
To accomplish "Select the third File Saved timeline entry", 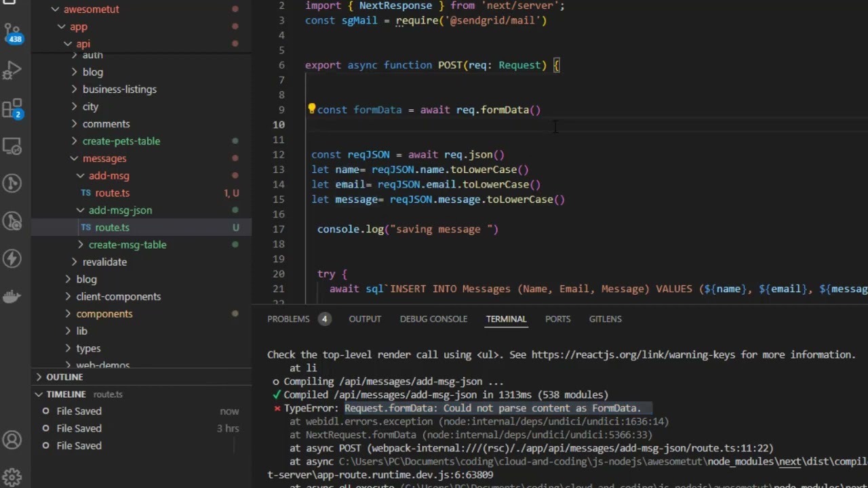I will click(140, 446).
